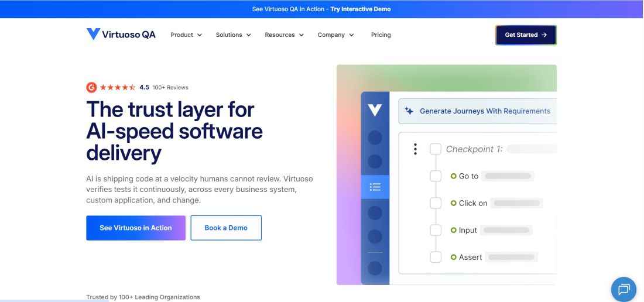The image size is (644, 302).
Task: Click the Get Started button
Action: pos(526,35)
